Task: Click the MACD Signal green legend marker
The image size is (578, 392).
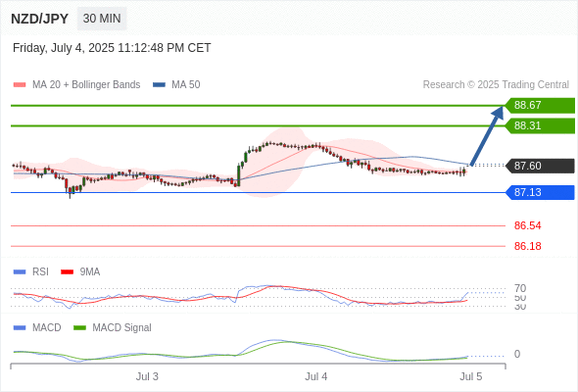Action: [79, 328]
